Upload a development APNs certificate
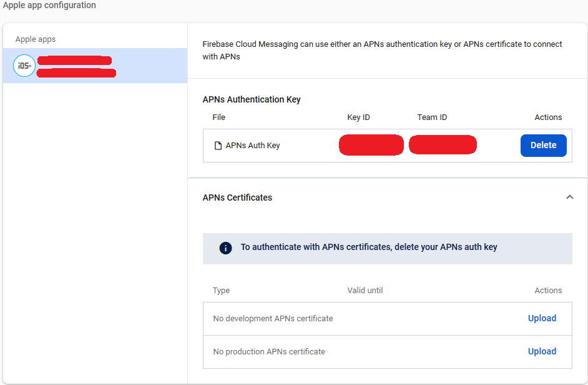This screenshot has height=385, width=588. click(542, 318)
